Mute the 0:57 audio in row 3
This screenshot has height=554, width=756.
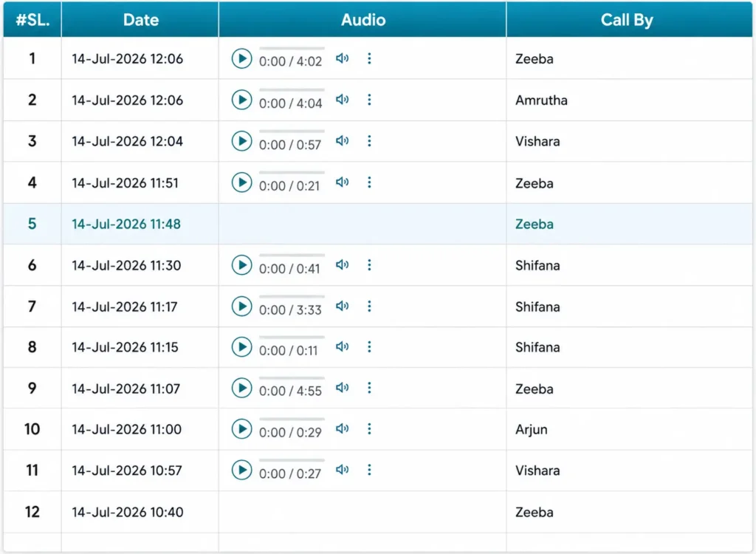[343, 140]
